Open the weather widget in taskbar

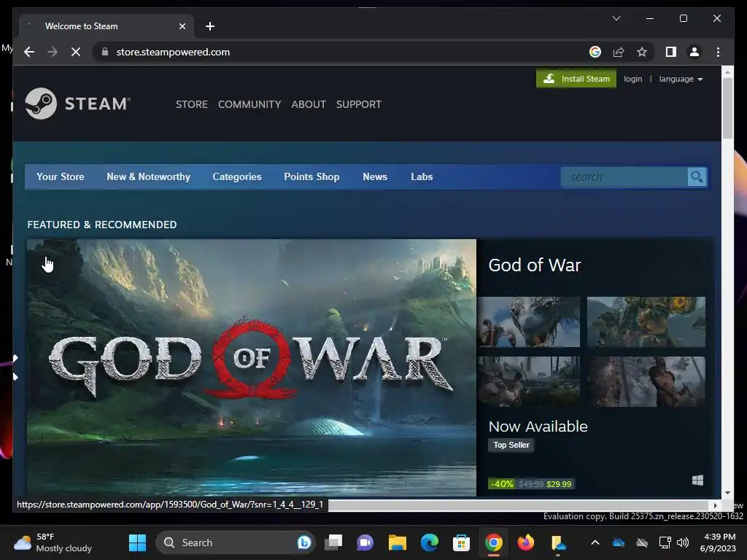pyautogui.click(x=53, y=542)
